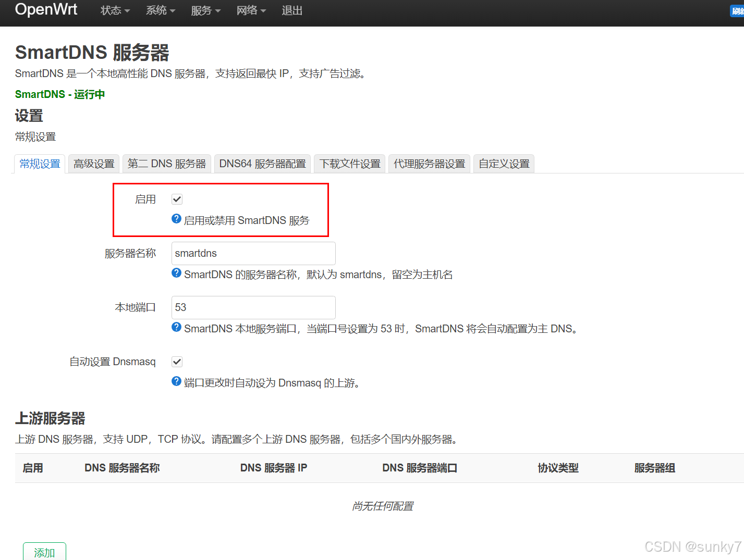This screenshot has width=744, height=560.
Task: Click help icon beside local port description
Action: pyautogui.click(x=177, y=327)
